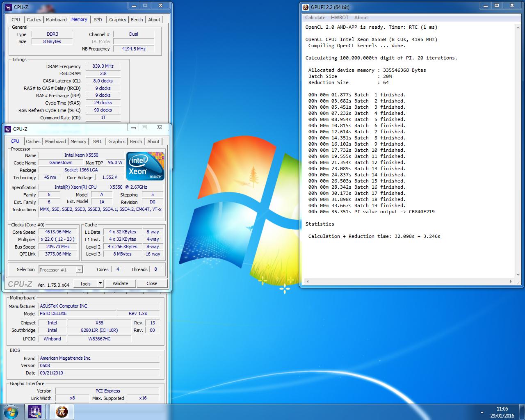525x420 pixels.
Task: Click Bus Speed value 209.73 MHz
Action: [x=58, y=247]
